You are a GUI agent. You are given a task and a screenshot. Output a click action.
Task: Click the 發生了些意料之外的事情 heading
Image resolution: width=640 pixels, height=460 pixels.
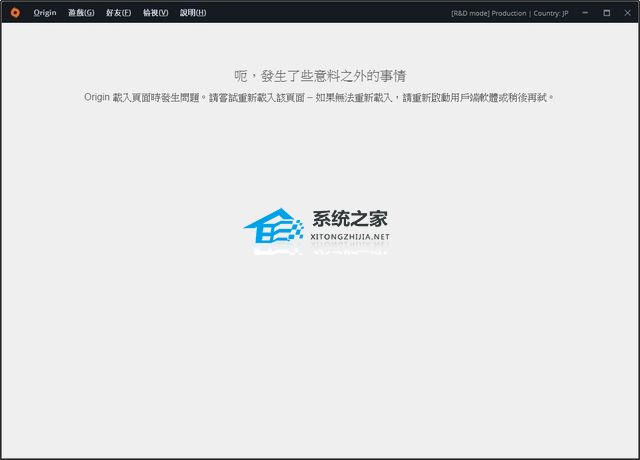320,76
